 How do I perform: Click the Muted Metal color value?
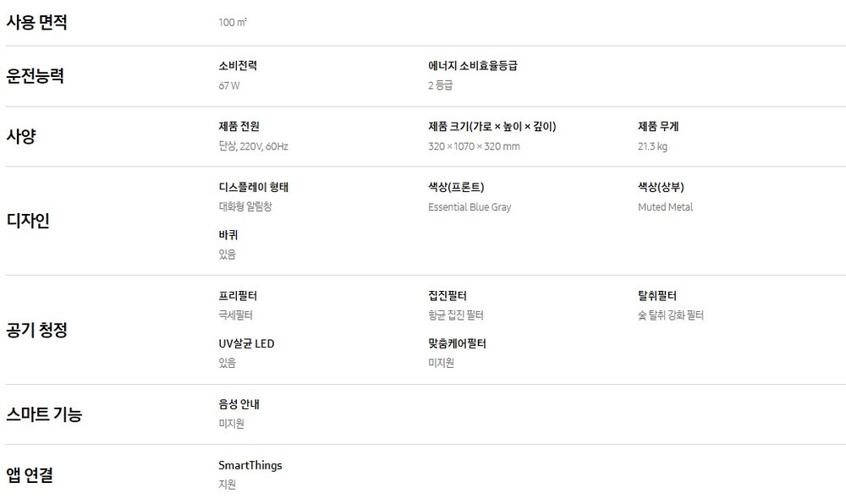666,207
